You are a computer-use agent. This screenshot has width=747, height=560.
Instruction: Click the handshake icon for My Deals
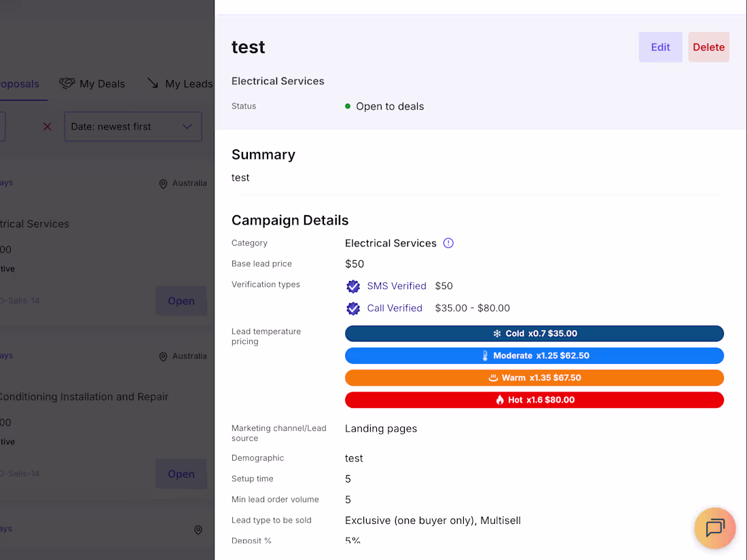coord(67,83)
